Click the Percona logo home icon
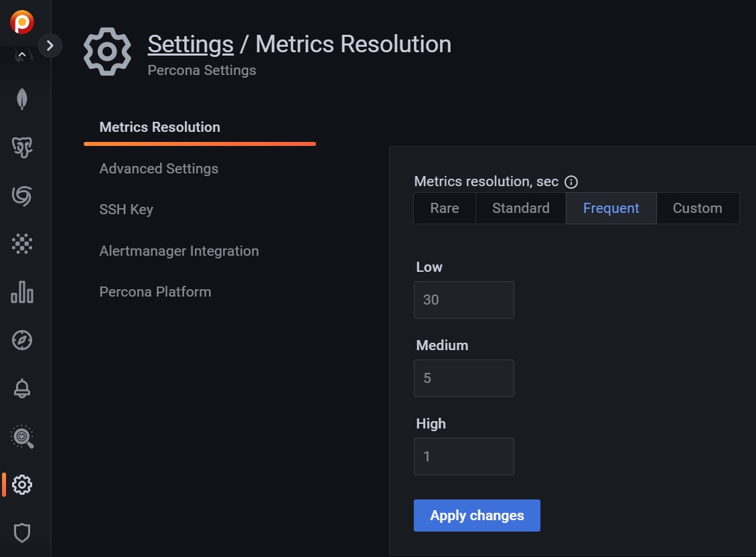This screenshot has height=557, width=756. point(22,22)
